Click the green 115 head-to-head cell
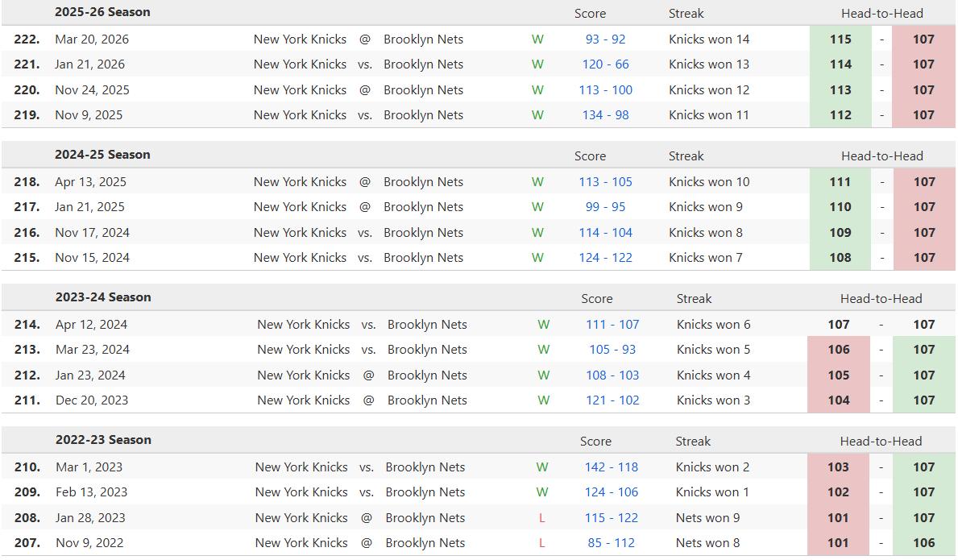This screenshot has height=560, width=958. [x=840, y=39]
